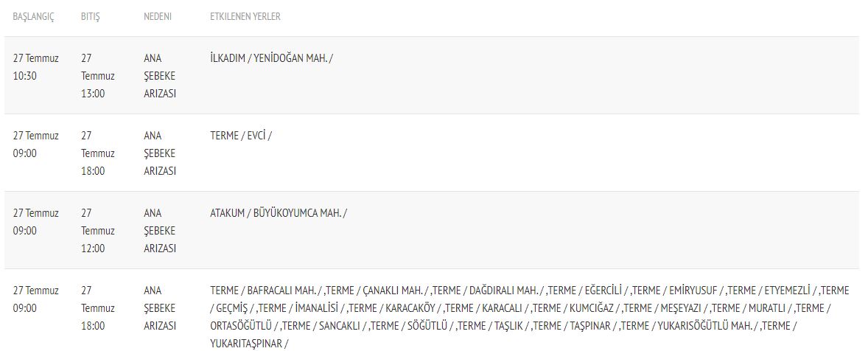868x351 pixels.
Task: Click the 12:00 end time for Atakum row
Action: 92,249
